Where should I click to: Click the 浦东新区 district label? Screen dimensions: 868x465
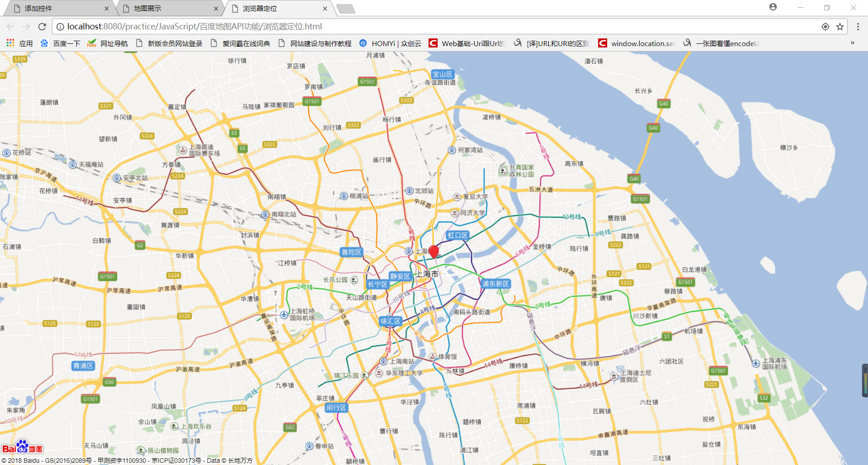(x=495, y=284)
